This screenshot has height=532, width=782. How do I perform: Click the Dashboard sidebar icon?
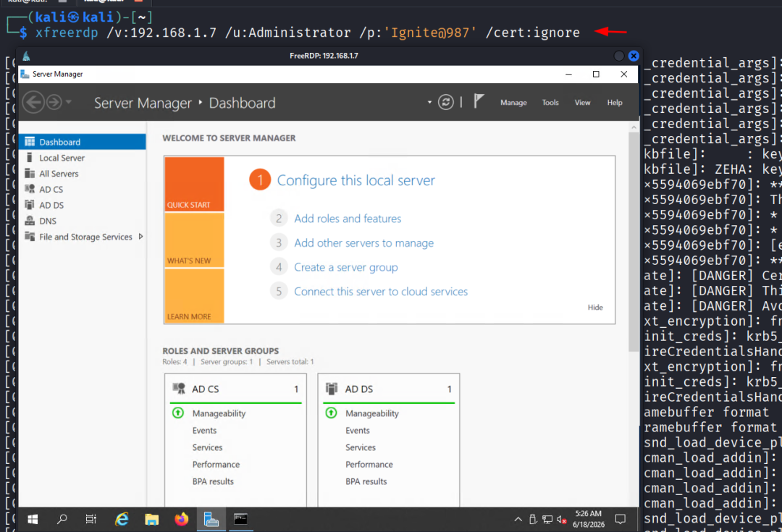click(x=30, y=142)
